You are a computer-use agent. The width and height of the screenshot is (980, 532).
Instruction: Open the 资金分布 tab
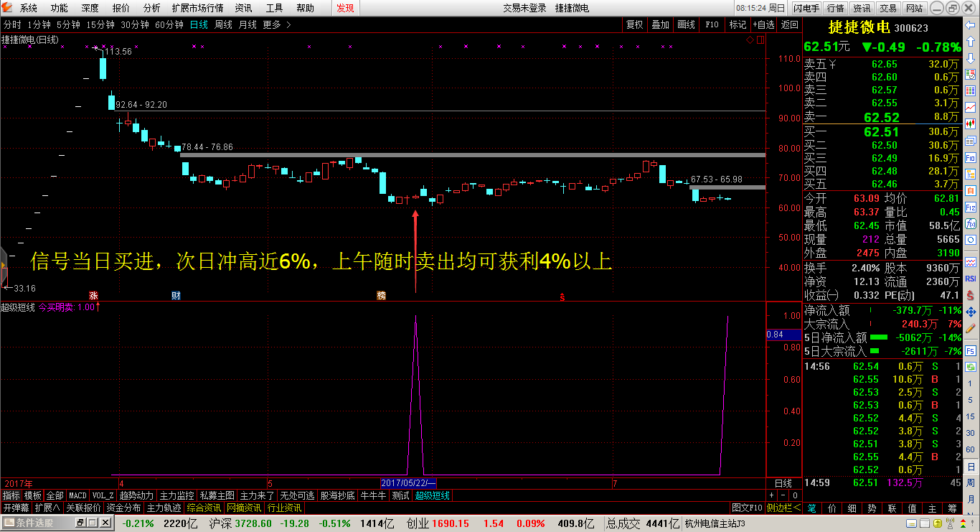coord(123,508)
